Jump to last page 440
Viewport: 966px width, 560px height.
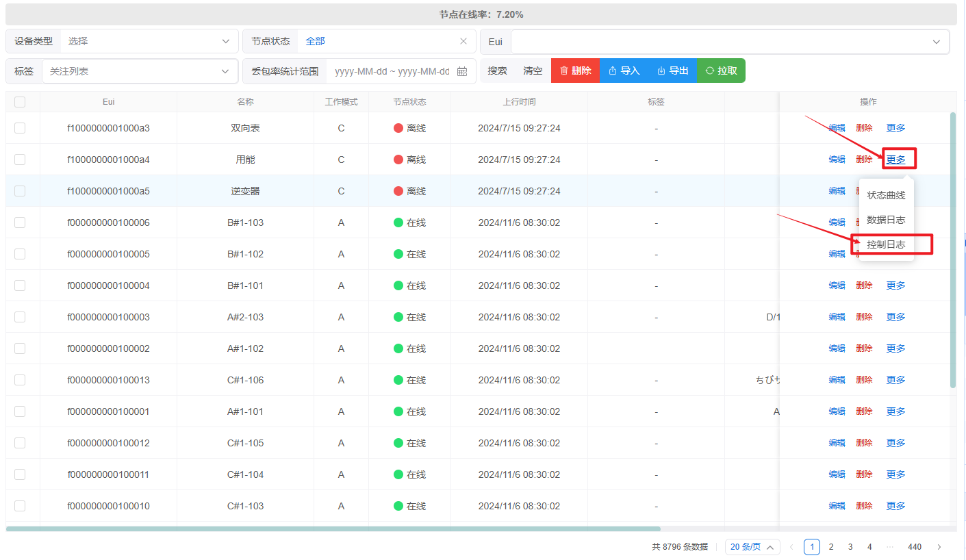[x=915, y=547]
